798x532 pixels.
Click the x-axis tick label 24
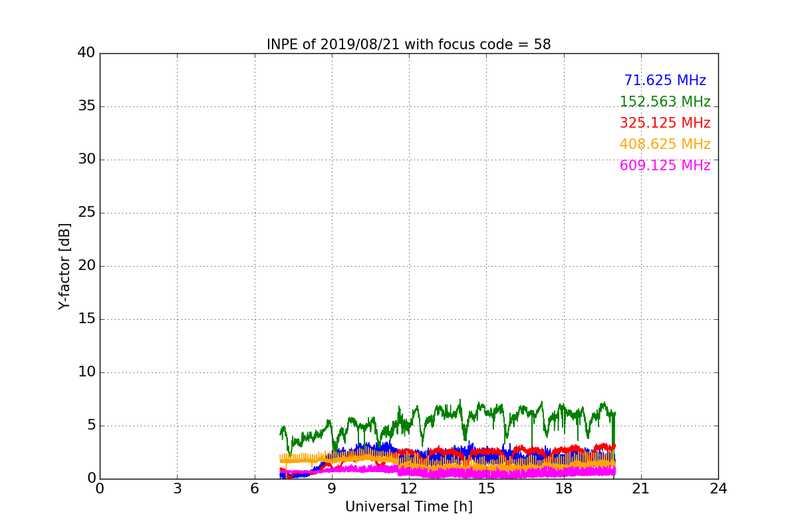(x=718, y=488)
